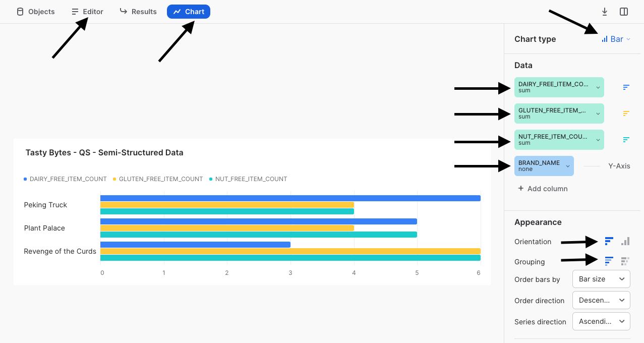The width and height of the screenshot is (644, 343).
Task: Click the blue series icon beside DAIRY_FREE_ITEM_COUNT
Action: [626, 87]
